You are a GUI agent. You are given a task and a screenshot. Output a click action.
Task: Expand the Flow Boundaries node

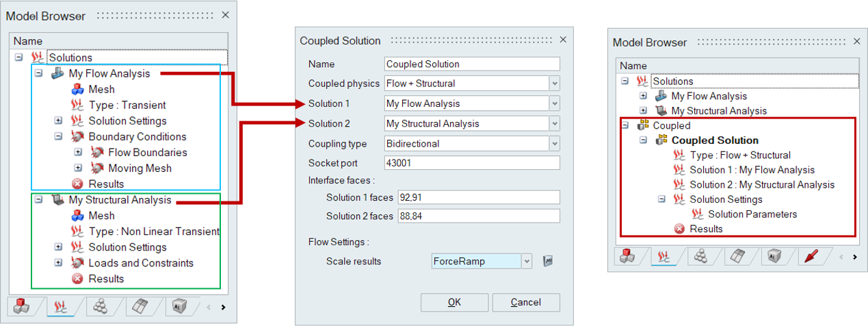[x=78, y=152]
